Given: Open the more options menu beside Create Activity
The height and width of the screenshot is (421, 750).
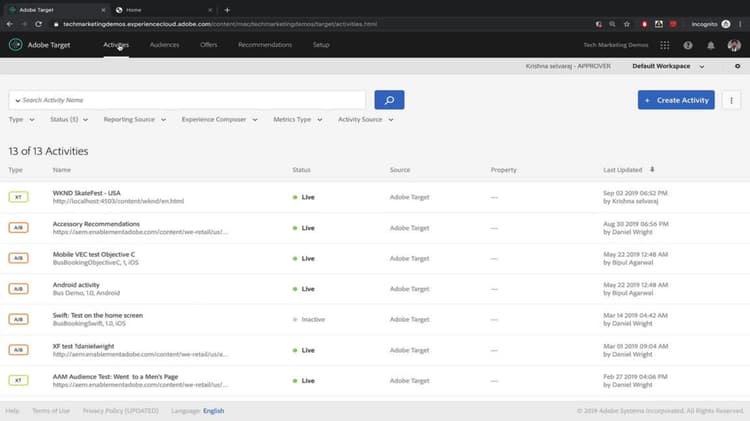Looking at the screenshot, I should [x=731, y=100].
